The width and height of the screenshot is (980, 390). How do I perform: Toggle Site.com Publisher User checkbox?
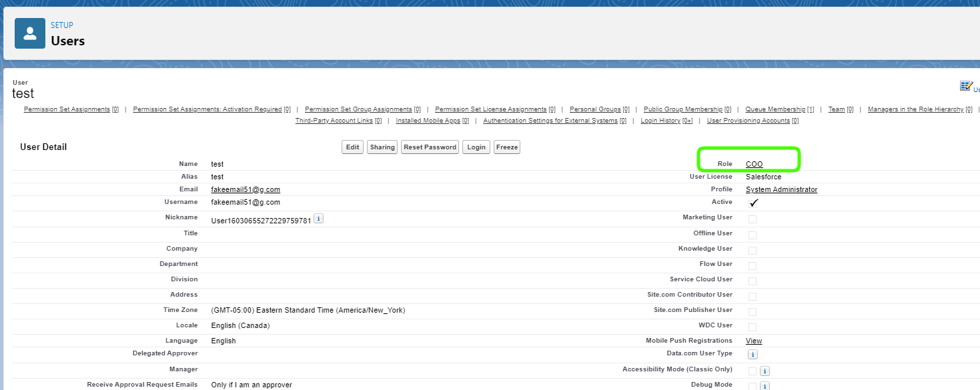753,311
